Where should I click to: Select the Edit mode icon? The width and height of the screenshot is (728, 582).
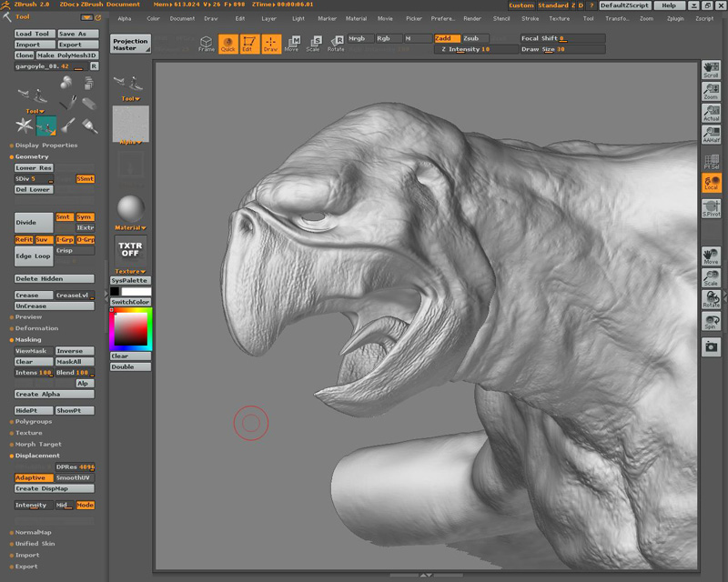coord(249,44)
